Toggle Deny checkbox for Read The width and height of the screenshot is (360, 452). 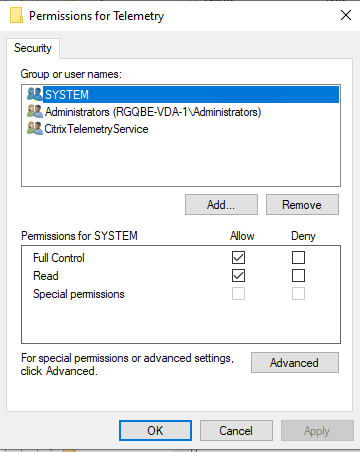pos(298,276)
